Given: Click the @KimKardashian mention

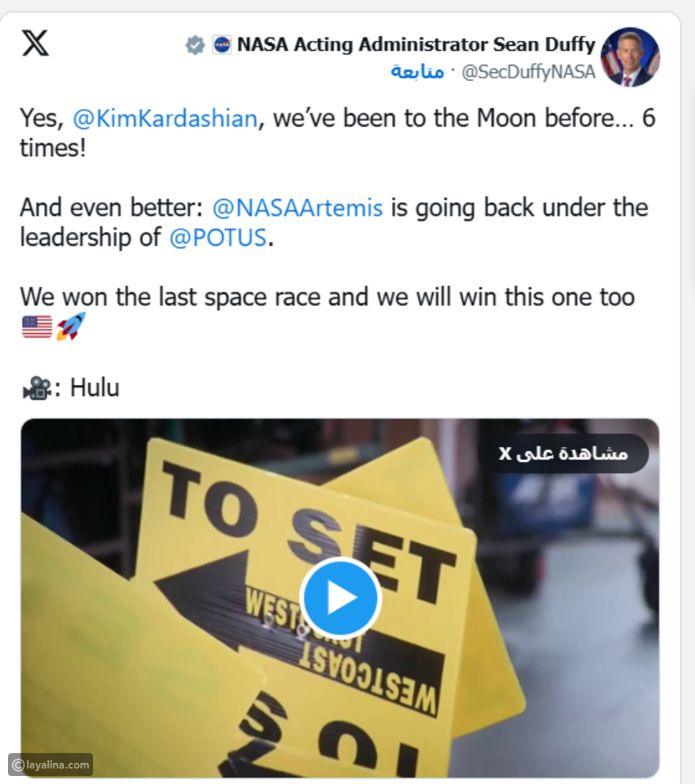Looking at the screenshot, I should coord(165,118).
